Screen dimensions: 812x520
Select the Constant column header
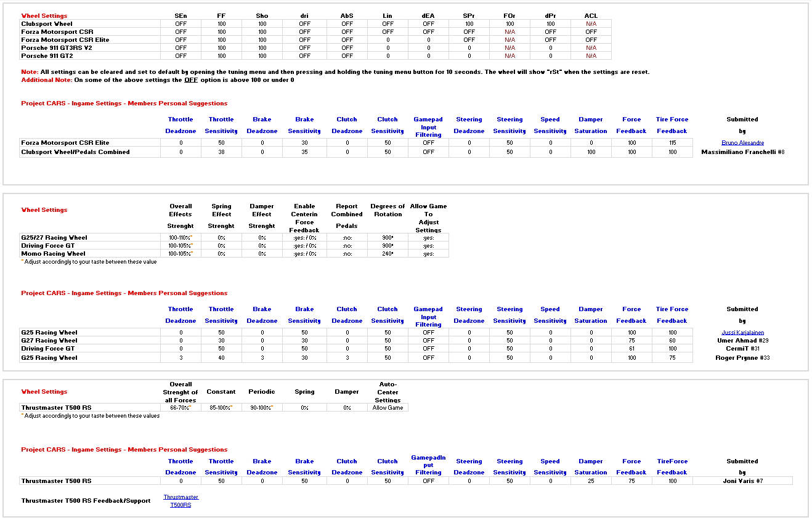[x=221, y=392]
